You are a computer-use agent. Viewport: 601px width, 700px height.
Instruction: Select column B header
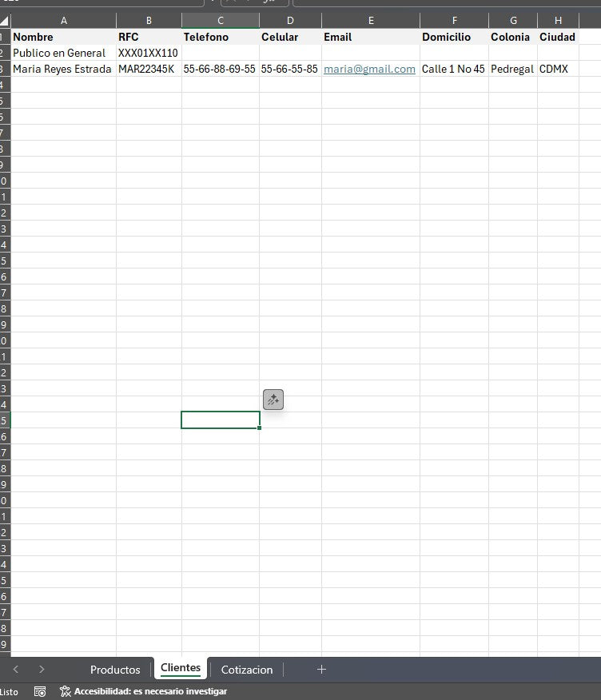coord(149,21)
